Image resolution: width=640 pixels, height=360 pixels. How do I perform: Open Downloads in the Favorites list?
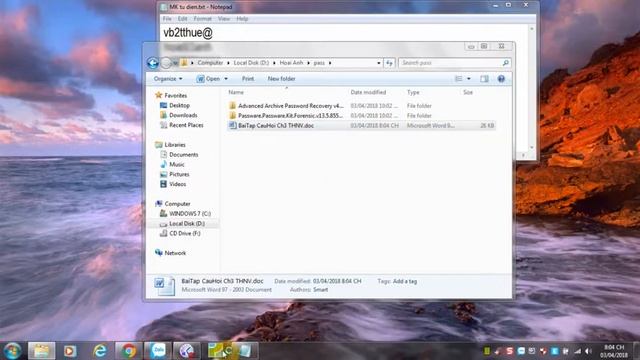pyautogui.click(x=183, y=115)
